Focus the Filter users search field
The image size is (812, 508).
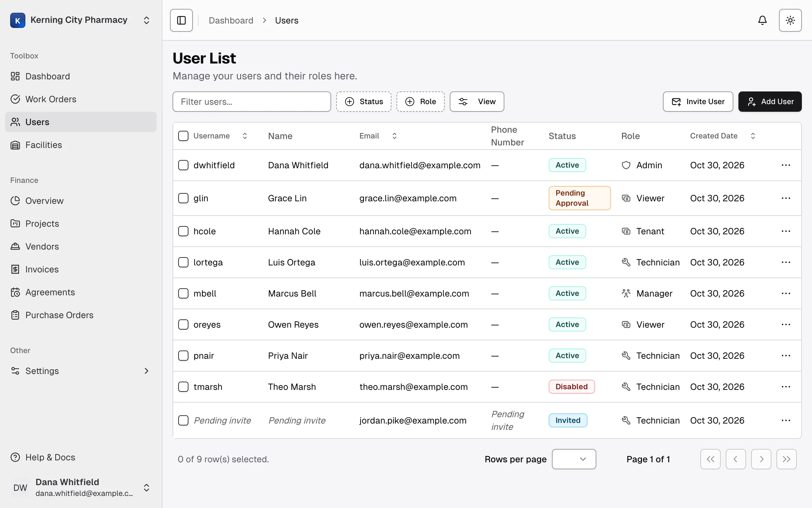pos(252,102)
